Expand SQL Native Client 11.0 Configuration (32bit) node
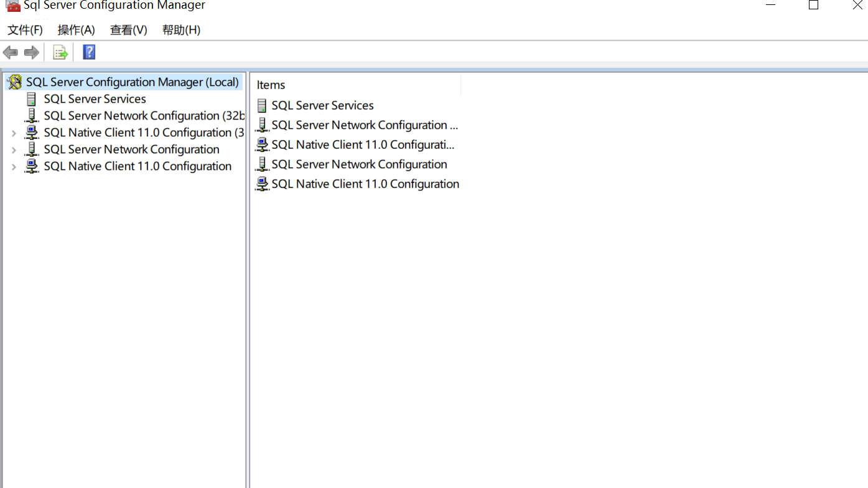Screen dimensions: 868x488 14,132
